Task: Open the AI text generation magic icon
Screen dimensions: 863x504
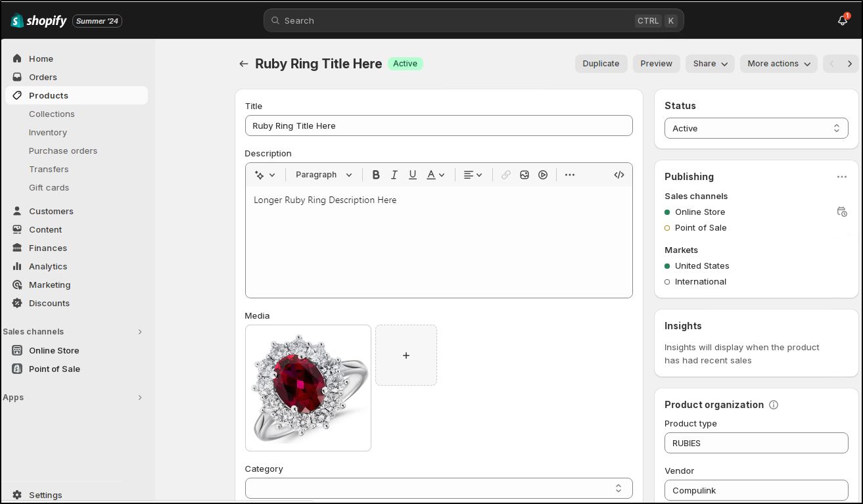Action: tap(265, 175)
